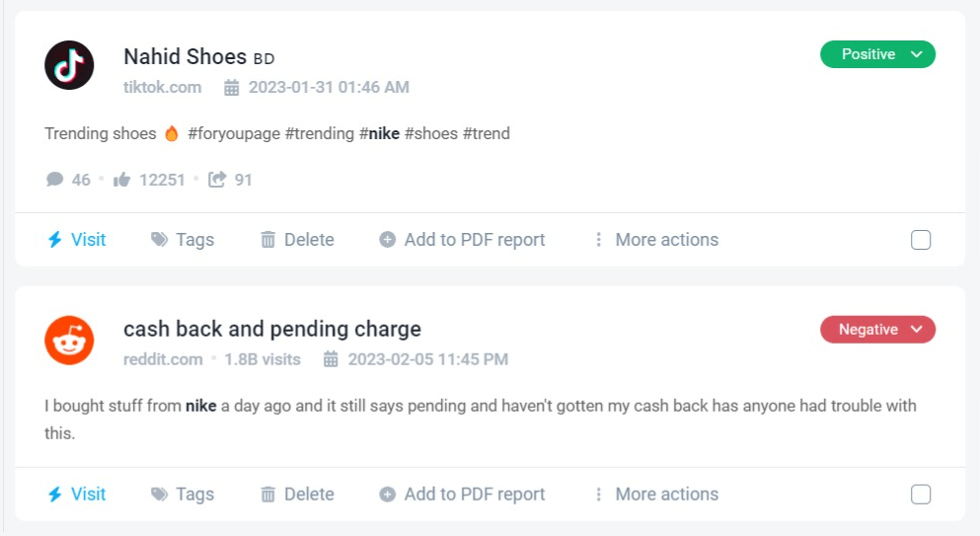
Task: Open the Negative sentiment dropdown
Action: (x=877, y=330)
